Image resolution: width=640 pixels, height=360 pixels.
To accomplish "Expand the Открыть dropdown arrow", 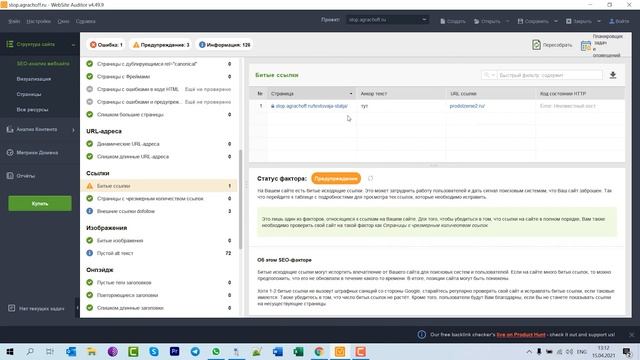I will (x=507, y=21).
